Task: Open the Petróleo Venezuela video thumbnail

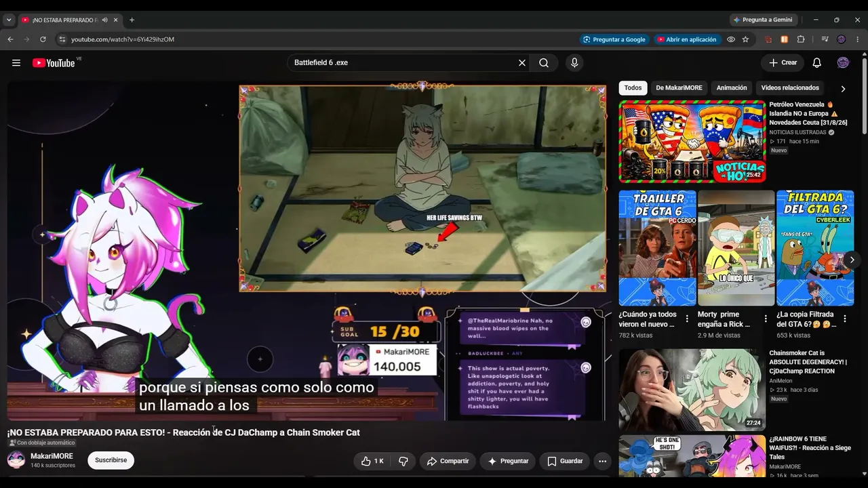Action: click(x=692, y=142)
